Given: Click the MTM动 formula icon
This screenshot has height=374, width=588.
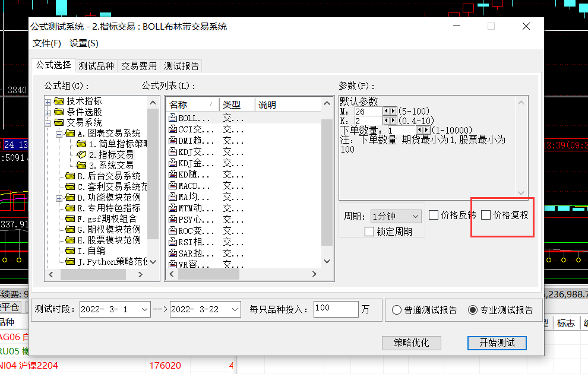Looking at the screenshot, I should 173,208.
